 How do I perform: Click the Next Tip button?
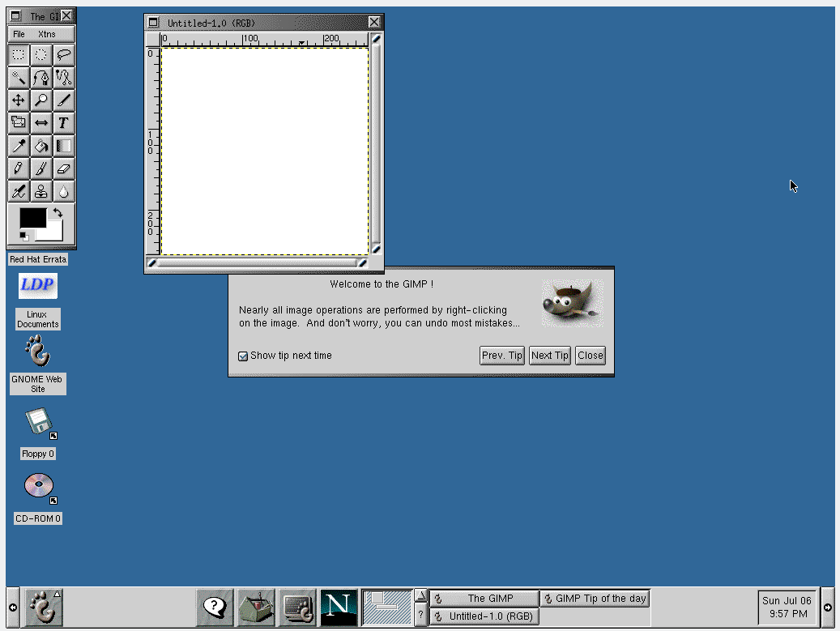pyautogui.click(x=550, y=356)
